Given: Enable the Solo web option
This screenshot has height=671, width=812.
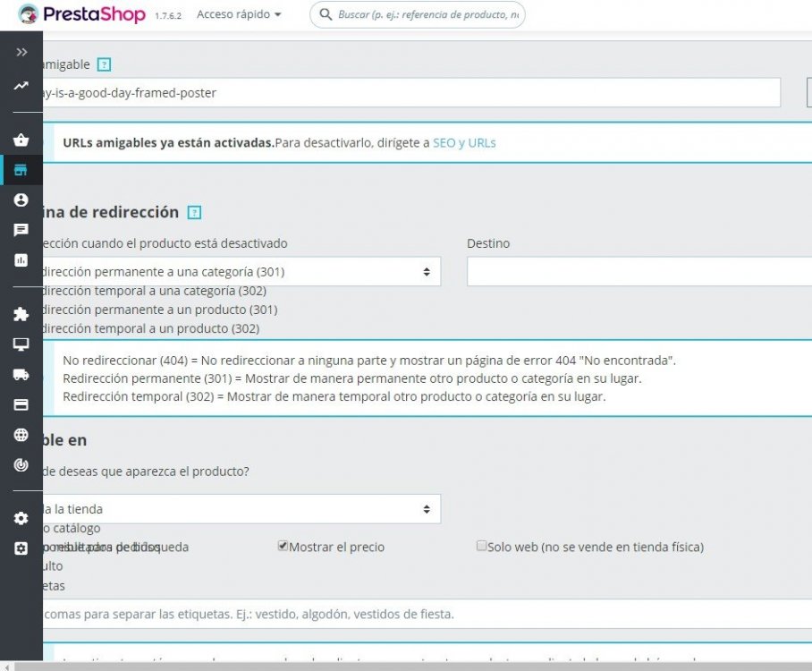Looking at the screenshot, I should point(481,546).
